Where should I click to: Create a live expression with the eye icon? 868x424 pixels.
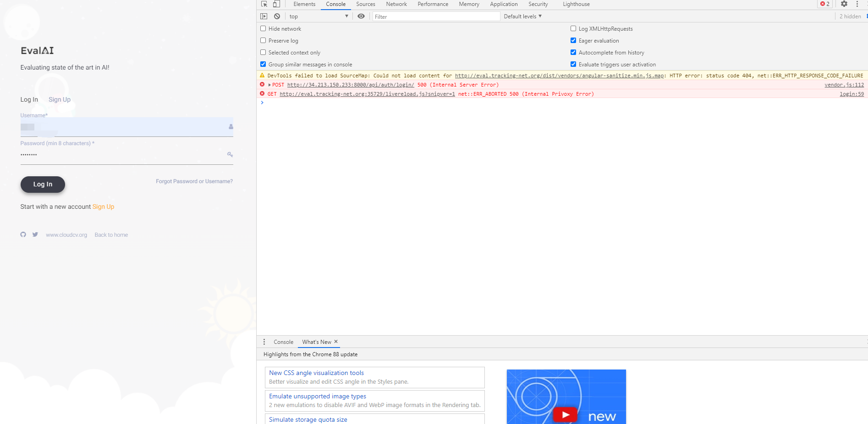[361, 16]
